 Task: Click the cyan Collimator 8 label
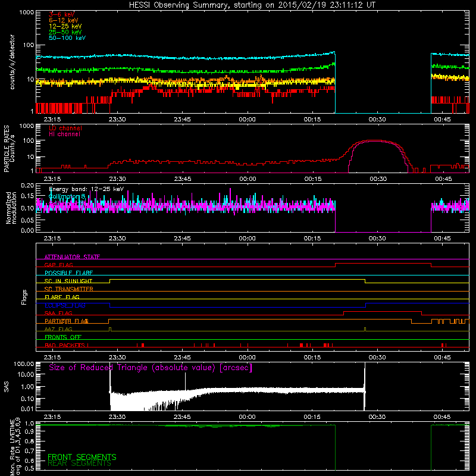click(67, 196)
